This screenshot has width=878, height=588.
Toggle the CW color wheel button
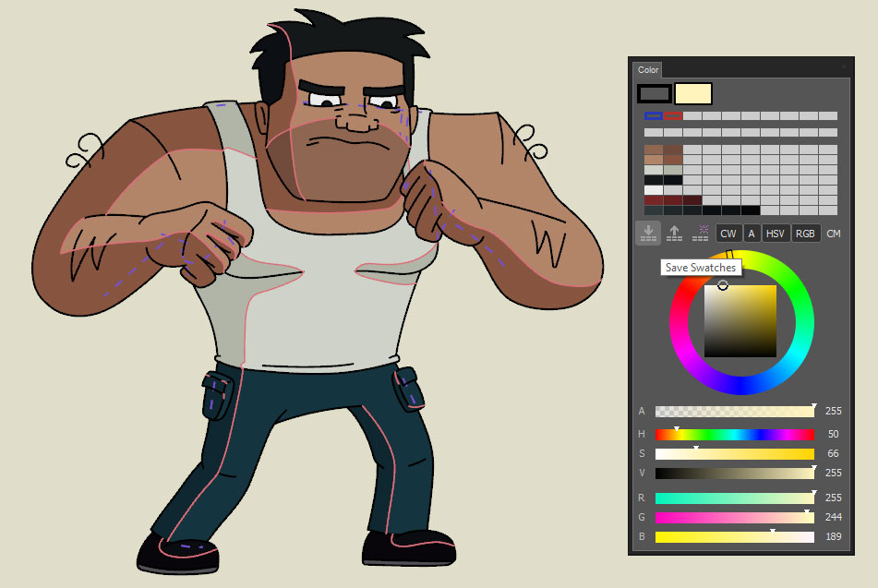(x=728, y=234)
